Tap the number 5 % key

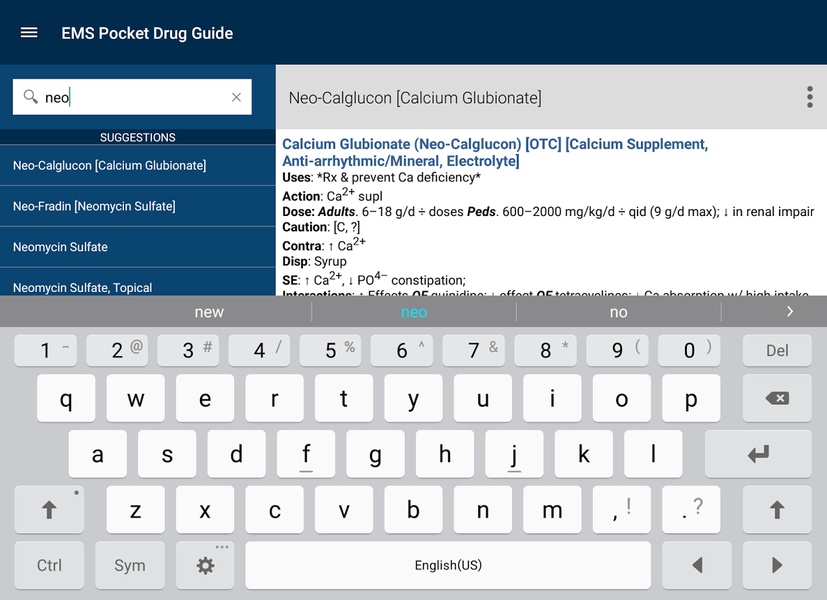[x=331, y=351]
